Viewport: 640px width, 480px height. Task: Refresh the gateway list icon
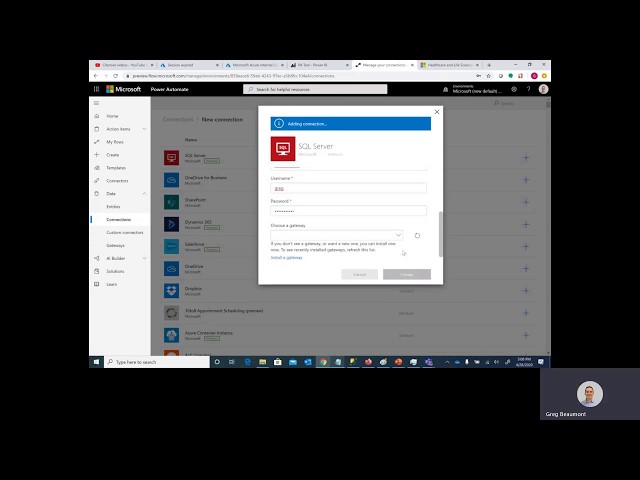tap(417, 236)
